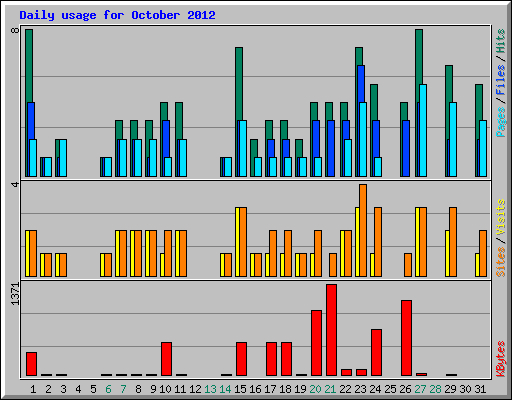Select the red KBytes bar for day 10

(166, 359)
